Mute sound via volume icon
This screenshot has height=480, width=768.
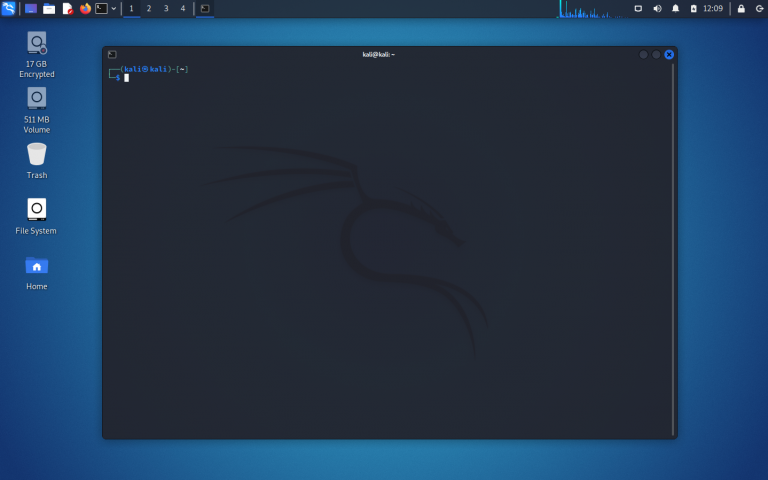tap(657, 8)
